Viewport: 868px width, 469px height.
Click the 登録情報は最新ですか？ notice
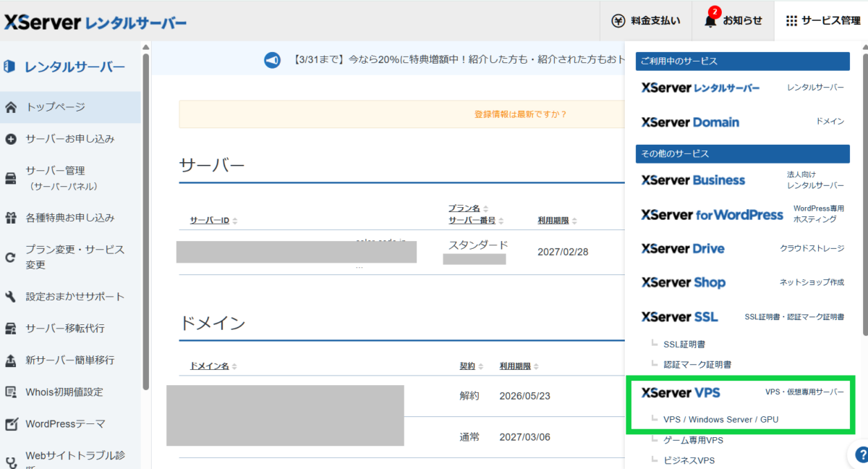pyautogui.click(x=520, y=114)
